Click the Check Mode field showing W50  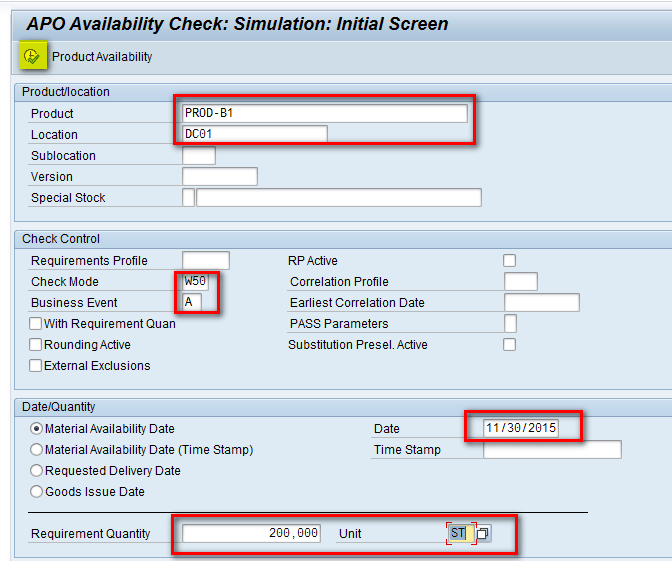tap(195, 281)
